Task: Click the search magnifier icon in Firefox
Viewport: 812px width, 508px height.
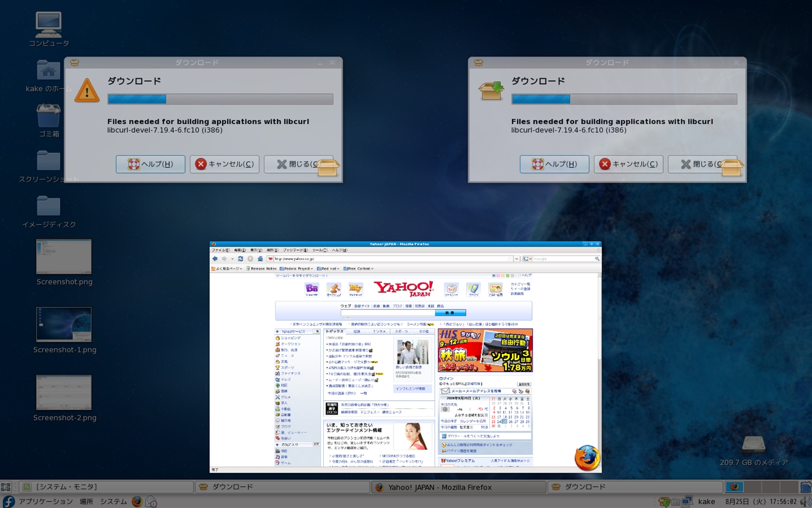Action: click(597, 259)
